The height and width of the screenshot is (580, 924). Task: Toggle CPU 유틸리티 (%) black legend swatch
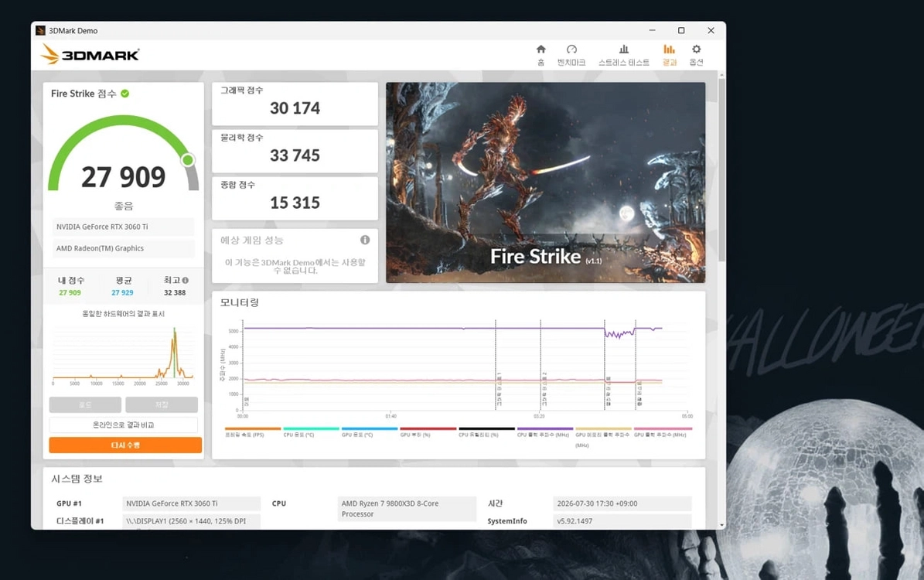(487, 428)
